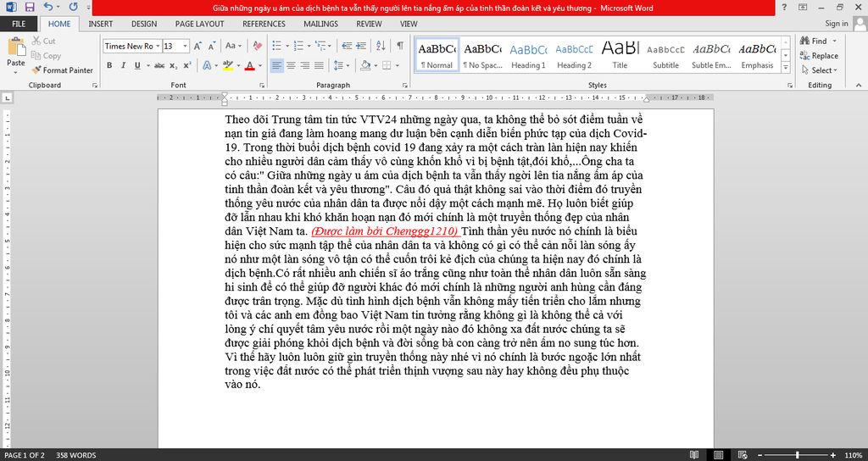Align text right
The height and width of the screenshot is (461, 868).
point(304,65)
